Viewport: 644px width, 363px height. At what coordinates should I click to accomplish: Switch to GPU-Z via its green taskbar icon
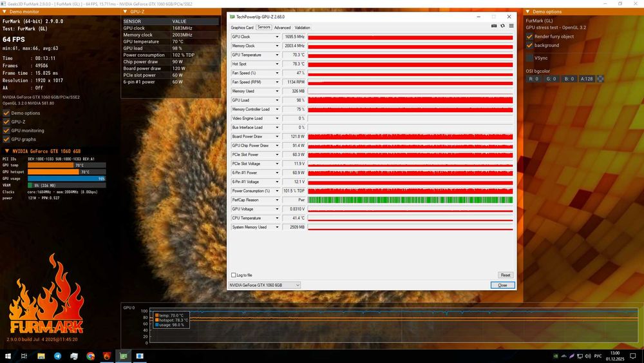123,356
